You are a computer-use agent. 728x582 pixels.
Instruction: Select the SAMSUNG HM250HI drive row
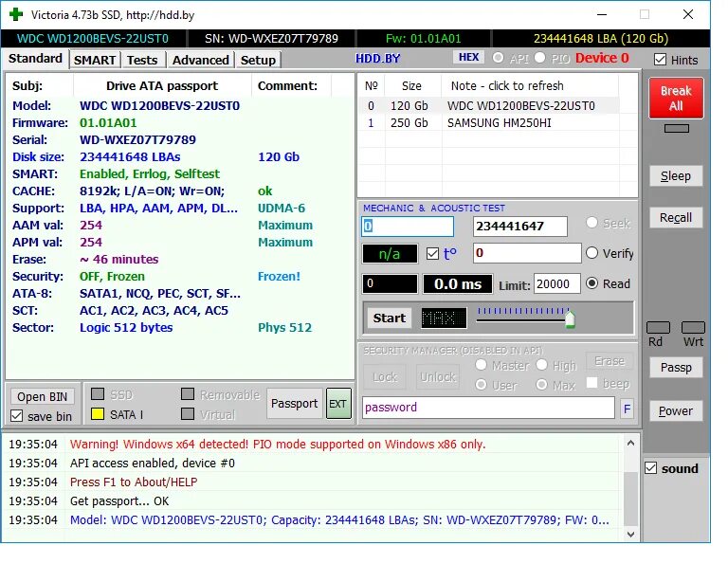[x=488, y=123]
